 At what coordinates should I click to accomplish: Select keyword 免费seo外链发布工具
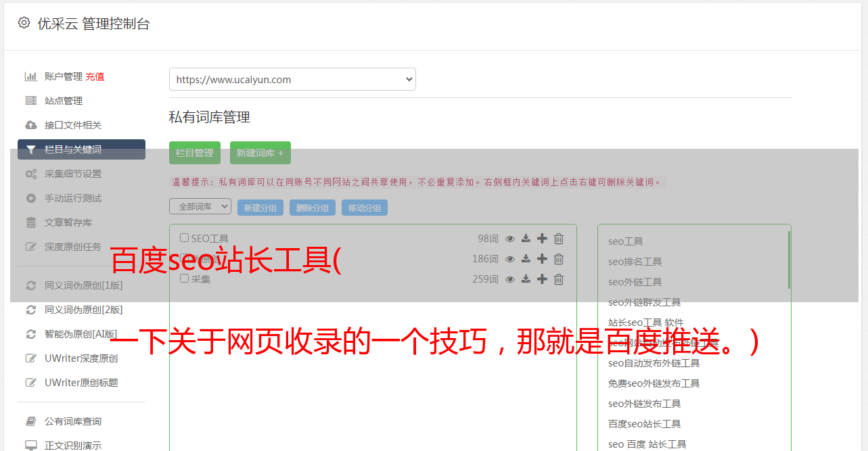[x=654, y=383]
